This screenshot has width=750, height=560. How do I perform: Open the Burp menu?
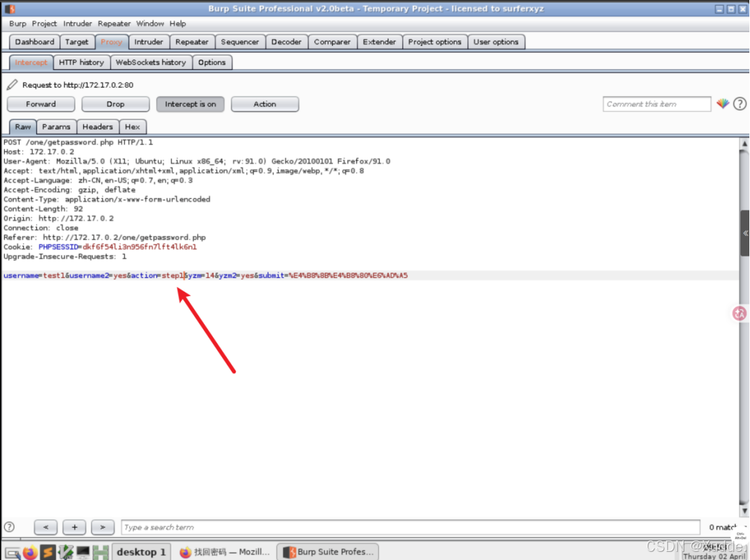pos(18,24)
